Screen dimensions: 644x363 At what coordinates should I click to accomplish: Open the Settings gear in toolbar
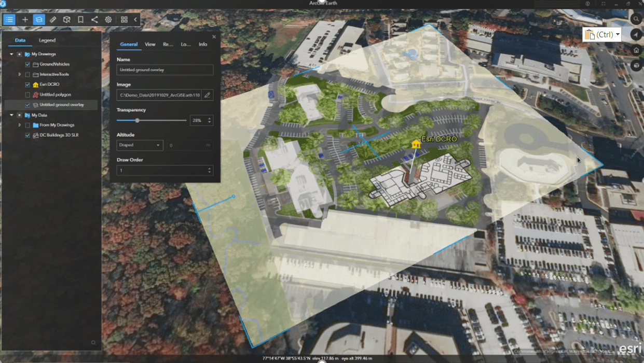(108, 19)
